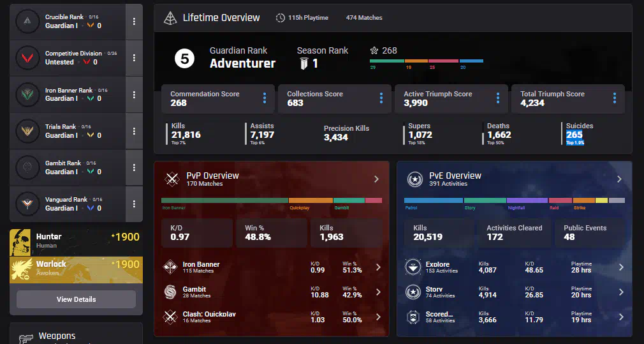Click the Scored activity icon
Viewport: 644px width, 344px height.
(413, 317)
